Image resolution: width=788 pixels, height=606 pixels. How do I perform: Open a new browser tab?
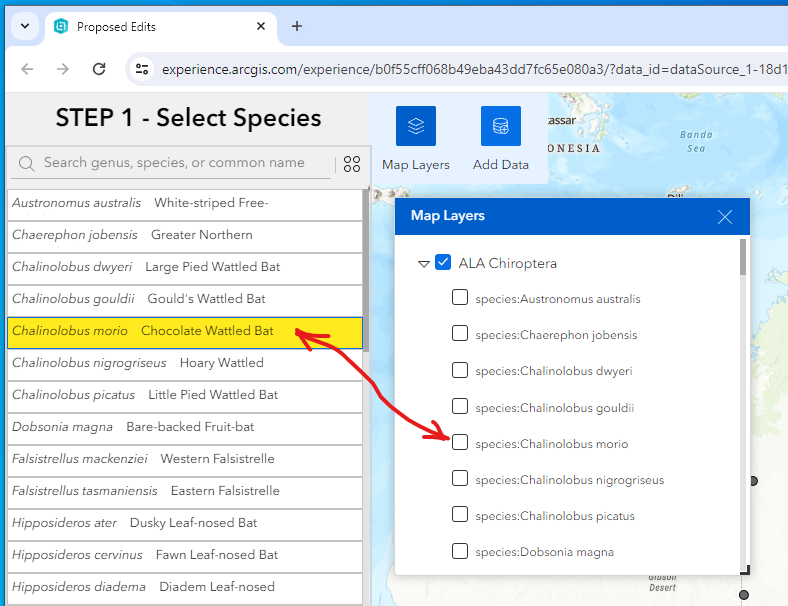[x=297, y=26]
